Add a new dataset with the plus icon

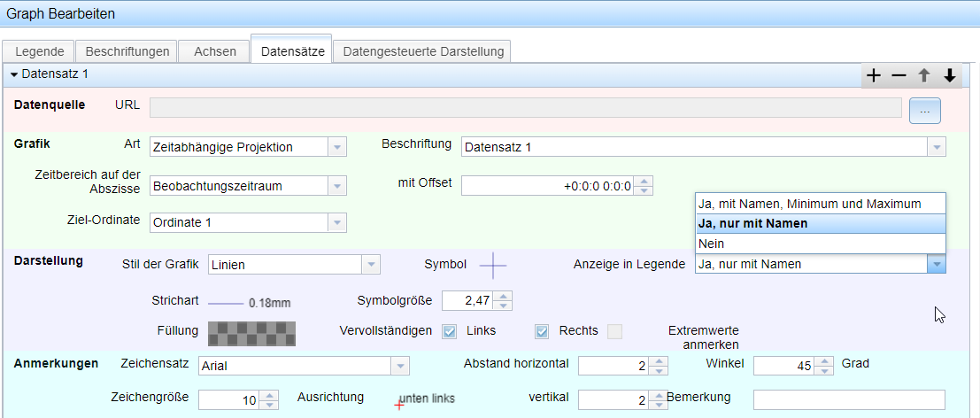point(874,75)
